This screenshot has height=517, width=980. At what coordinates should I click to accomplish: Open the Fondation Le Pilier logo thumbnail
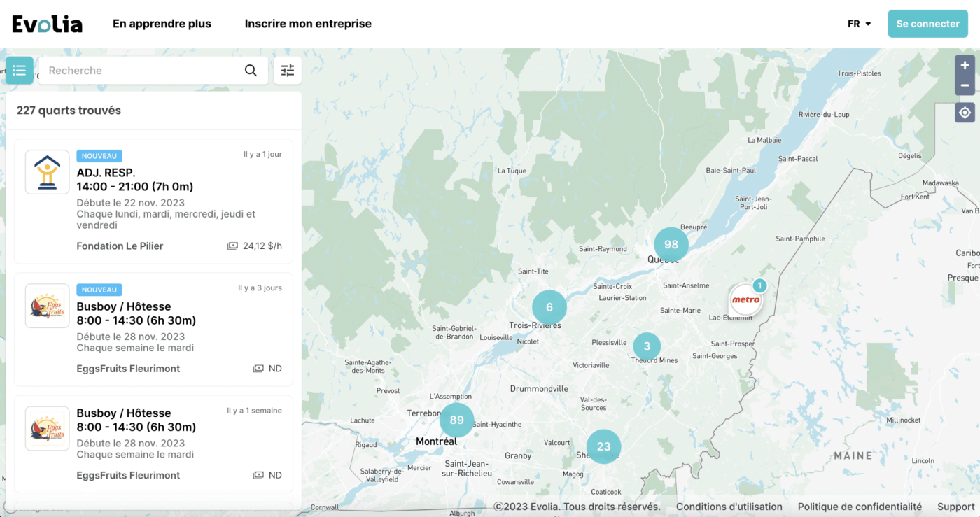click(x=47, y=172)
